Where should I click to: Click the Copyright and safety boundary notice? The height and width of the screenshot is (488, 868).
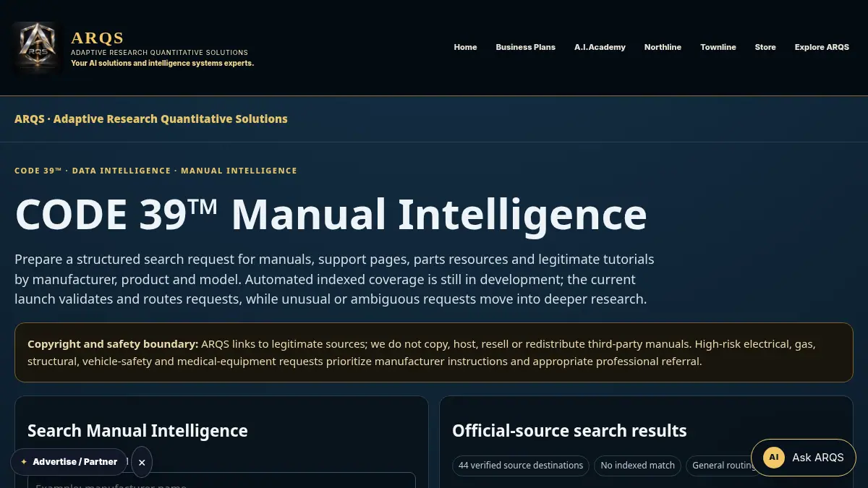coord(434,352)
